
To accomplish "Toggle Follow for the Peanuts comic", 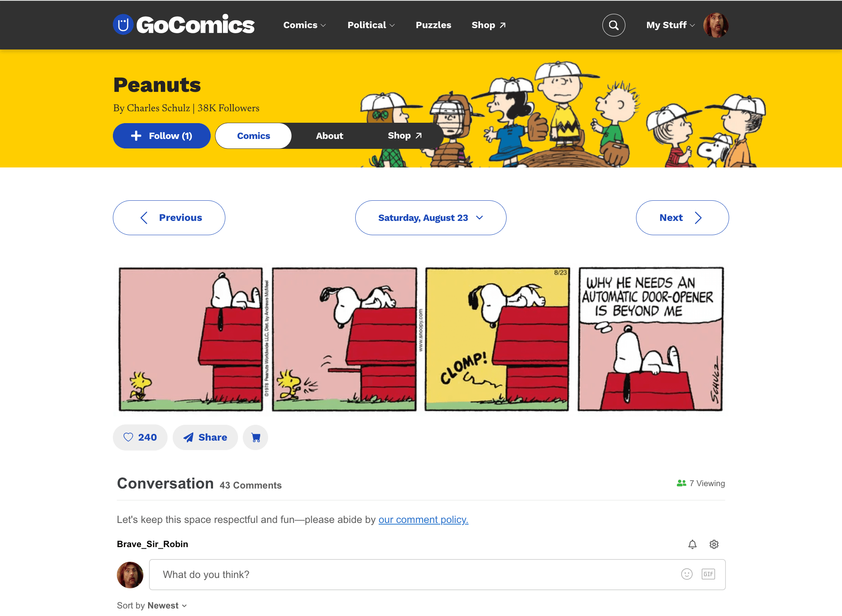I will 162,136.
